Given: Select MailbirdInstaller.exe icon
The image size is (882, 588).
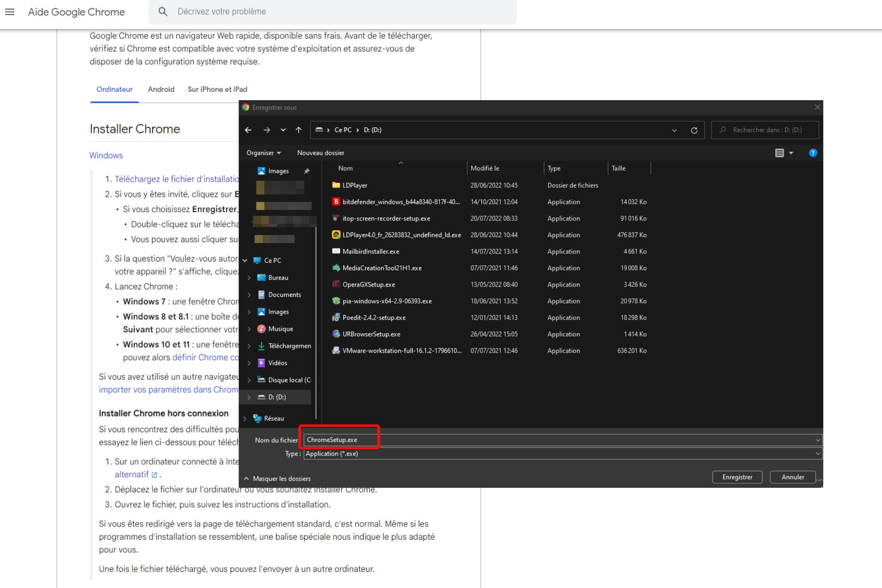Looking at the screenshot, I should [x=336, y=251].
